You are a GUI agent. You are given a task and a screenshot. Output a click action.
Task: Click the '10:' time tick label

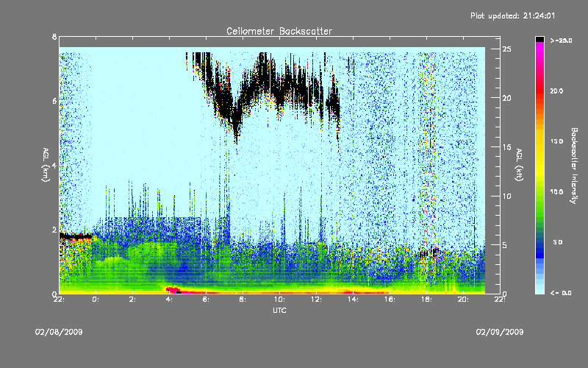point(279,300)
